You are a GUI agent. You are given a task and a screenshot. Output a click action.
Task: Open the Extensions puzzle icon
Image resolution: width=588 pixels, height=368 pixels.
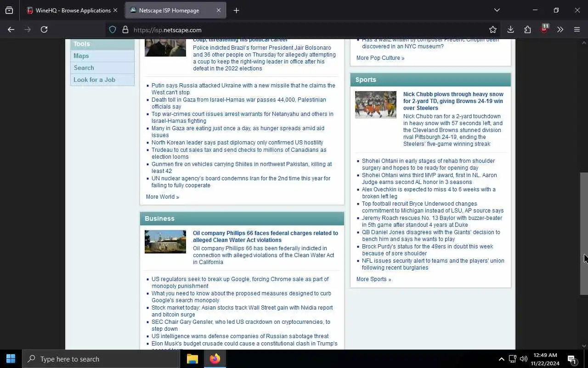527,29
